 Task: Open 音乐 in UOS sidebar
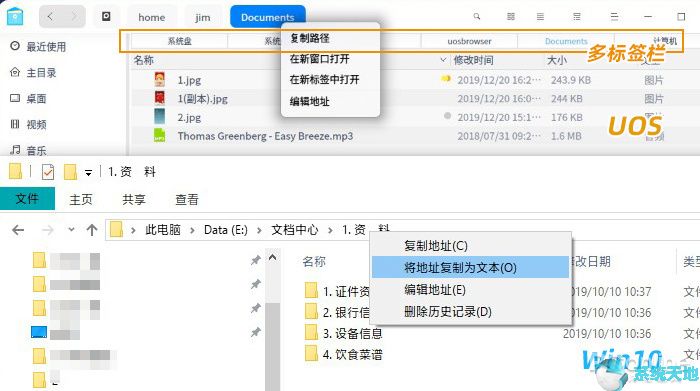pos(29,150)
